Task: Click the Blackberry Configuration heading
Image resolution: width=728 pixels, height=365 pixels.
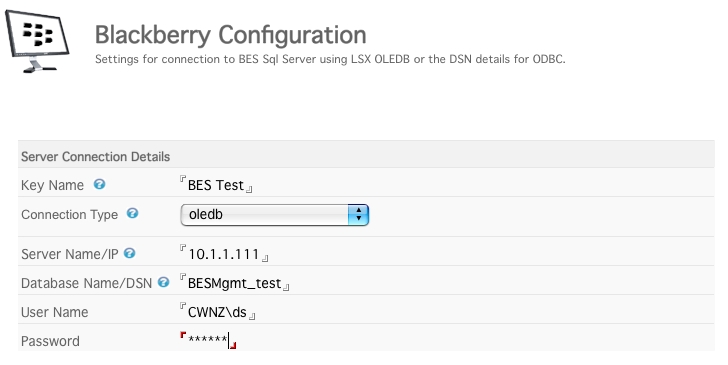Action: (x=231, y=35)
